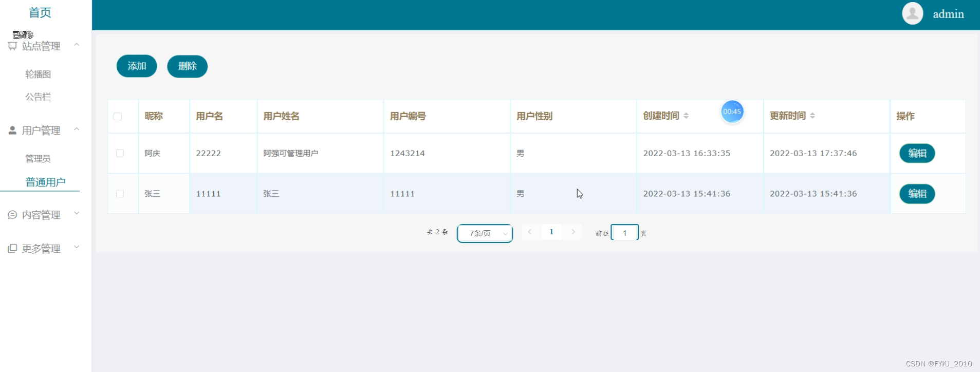Click the 用户管理 person icon
This screenshot has height=372, width=980.
(12, 131)
